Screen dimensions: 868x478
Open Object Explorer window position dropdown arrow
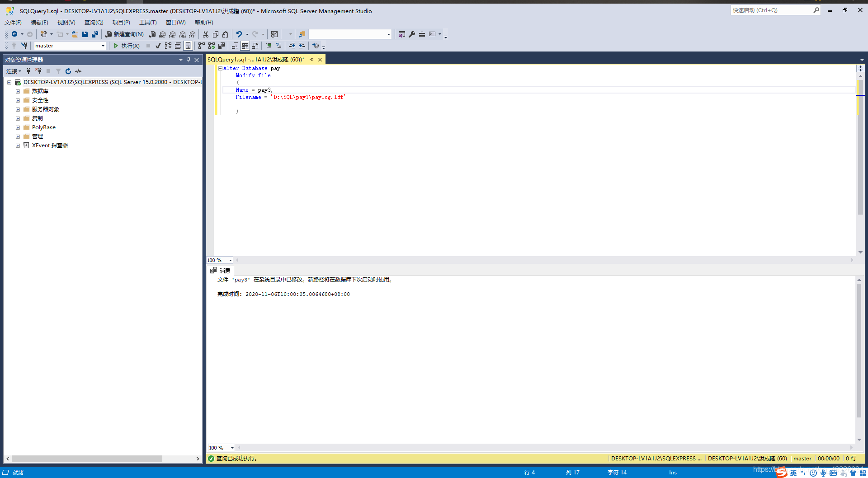pyautogui.click(x=181, y=60)
